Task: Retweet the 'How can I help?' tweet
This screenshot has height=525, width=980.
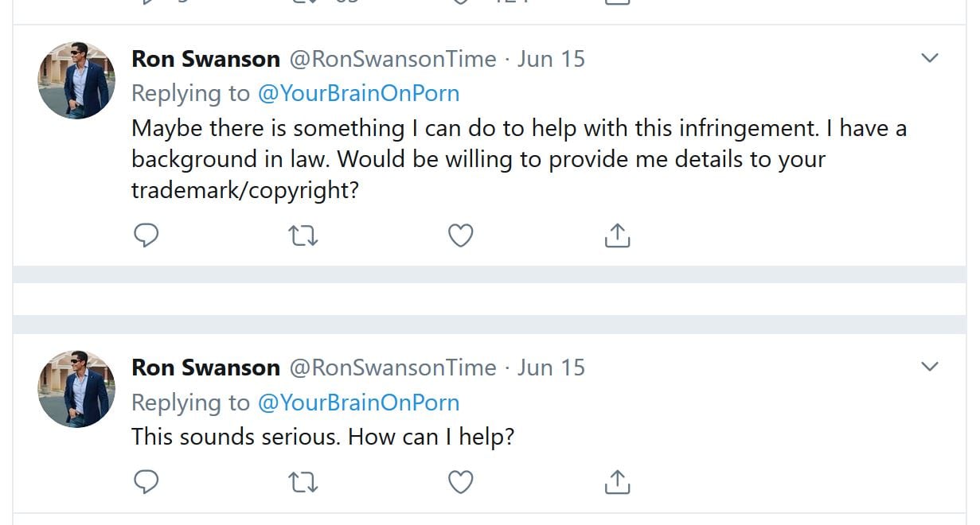Action: click(303, 482)
